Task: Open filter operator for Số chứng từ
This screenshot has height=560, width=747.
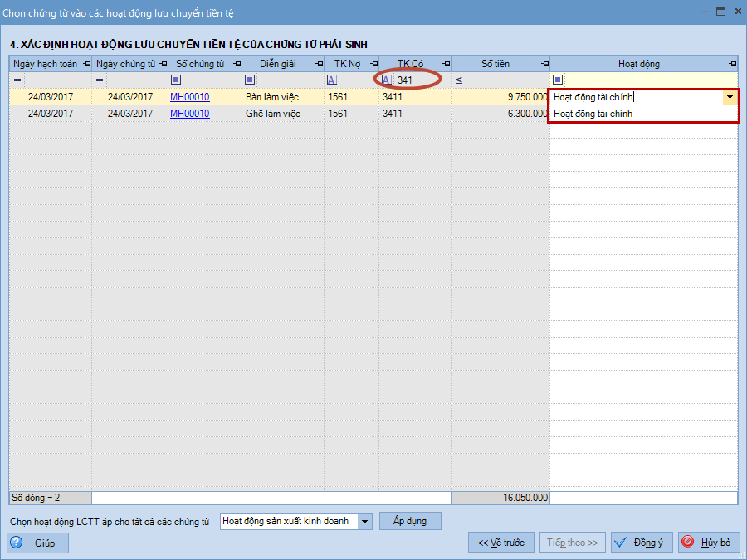Action: pos(176,80)
